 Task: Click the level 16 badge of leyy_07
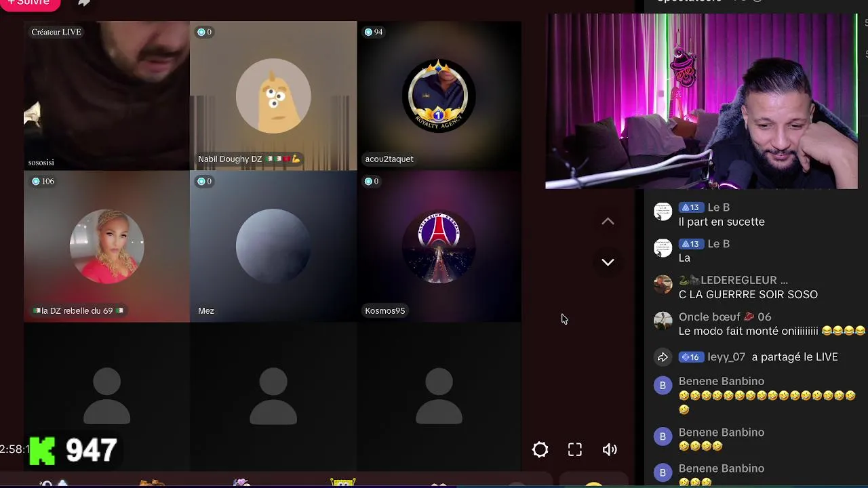[x=691, y=357]
